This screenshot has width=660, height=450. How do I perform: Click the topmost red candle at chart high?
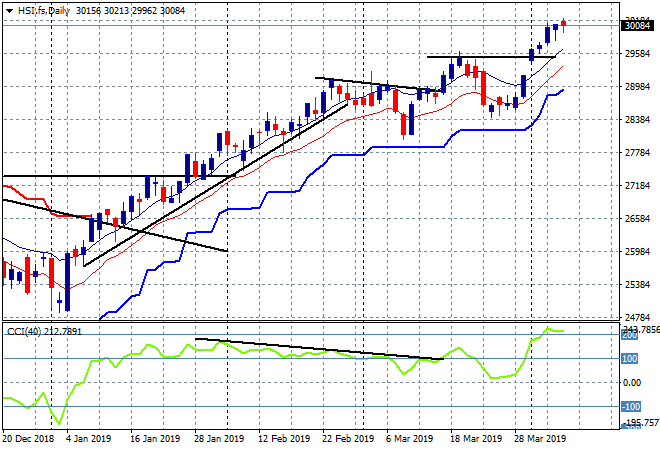(563, 23)
